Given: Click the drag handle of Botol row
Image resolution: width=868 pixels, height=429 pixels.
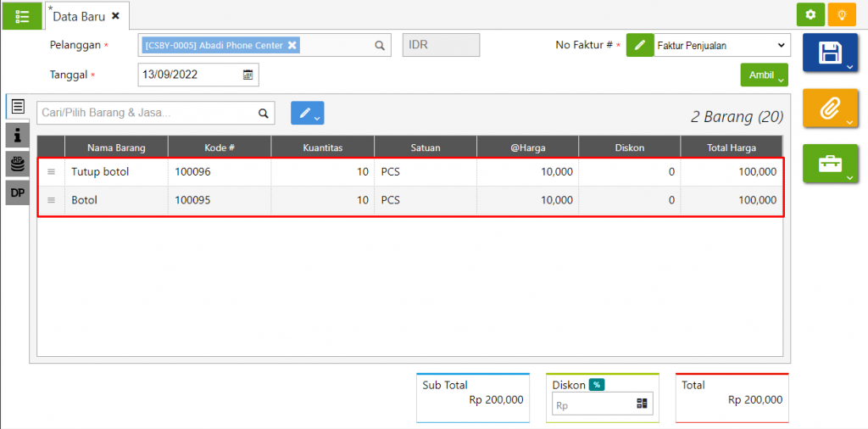Looking at the screenshot, I should [51, 200].
